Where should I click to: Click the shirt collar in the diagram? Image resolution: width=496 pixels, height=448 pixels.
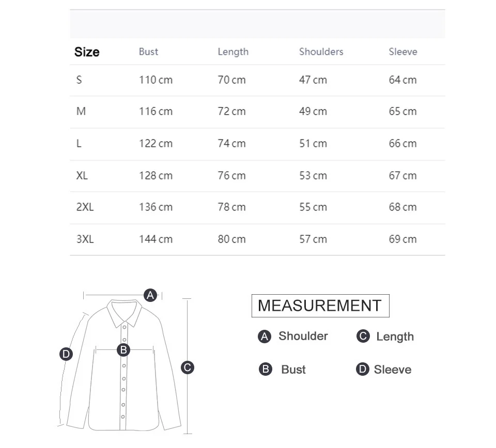pos(125,313)
